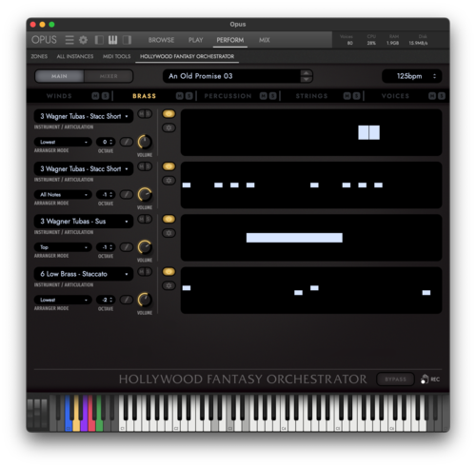Adjust volume knob on 6 Low Brass track

(x=145, y=300)
